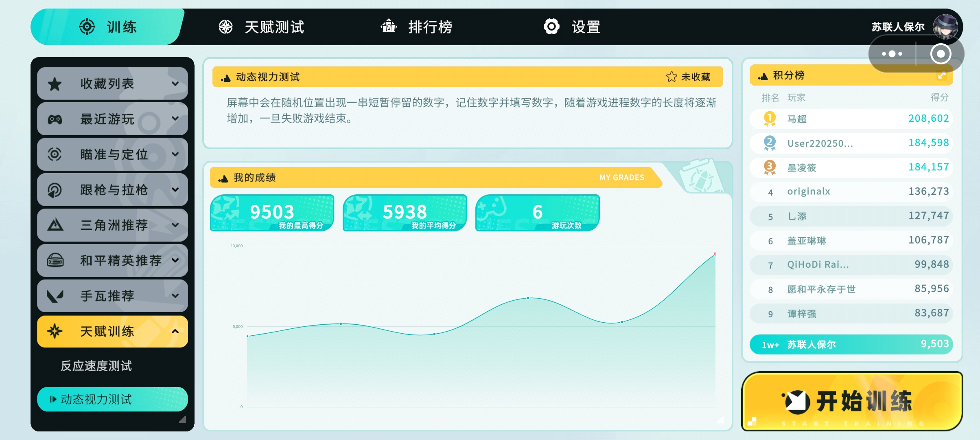Click the gamepad icon of 最近游玩
Screen dimensions: 980x440
[x=55, y=119]
